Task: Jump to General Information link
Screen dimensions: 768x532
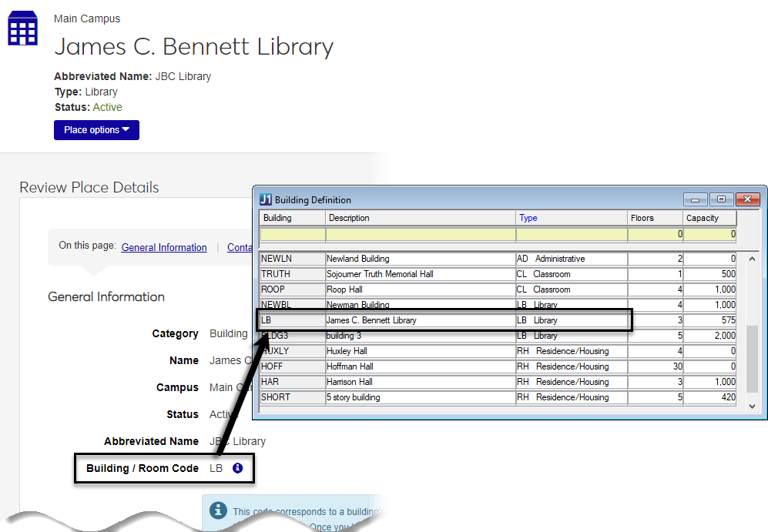Action: click(x=164, y=248)
